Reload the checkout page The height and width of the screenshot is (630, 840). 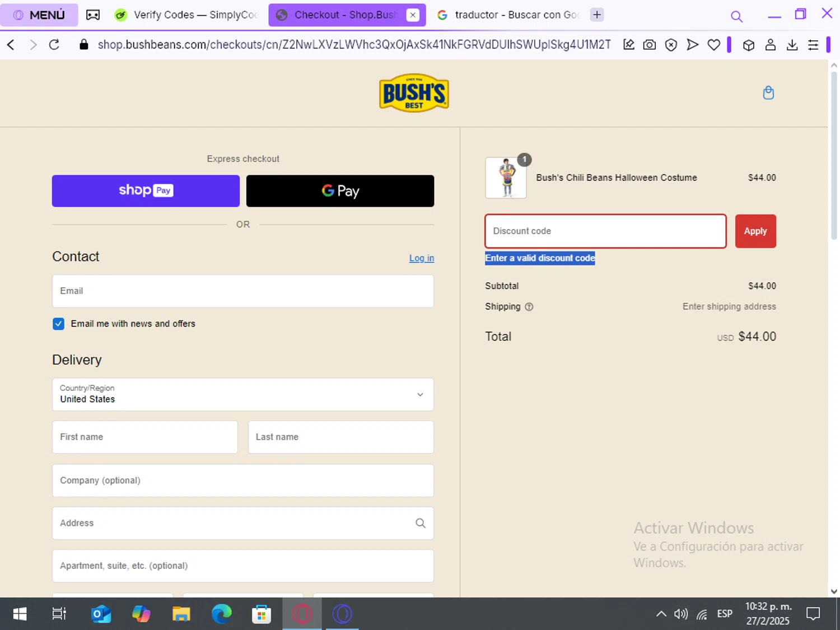(54, 45)
